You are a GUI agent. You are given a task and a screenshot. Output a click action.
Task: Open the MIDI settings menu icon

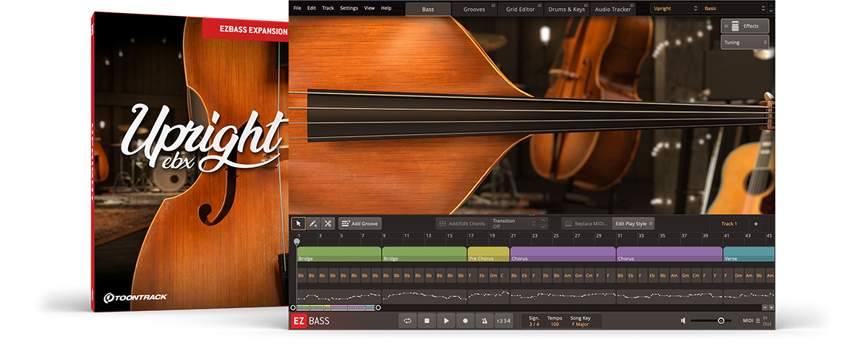click(758, 320)
